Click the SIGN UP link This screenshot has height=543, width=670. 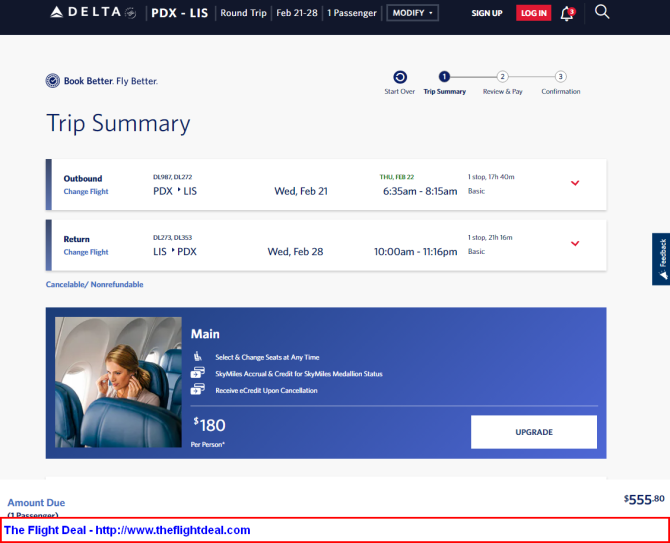[x=487, y=13]
